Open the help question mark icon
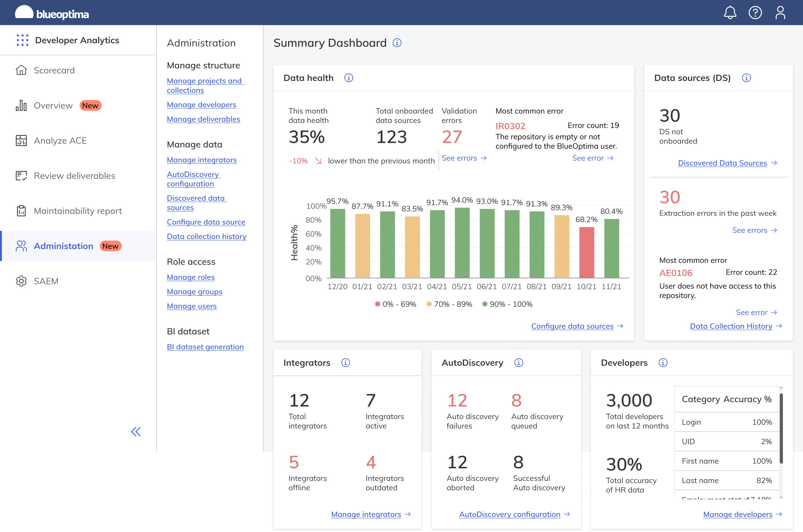 pos(755,13)
